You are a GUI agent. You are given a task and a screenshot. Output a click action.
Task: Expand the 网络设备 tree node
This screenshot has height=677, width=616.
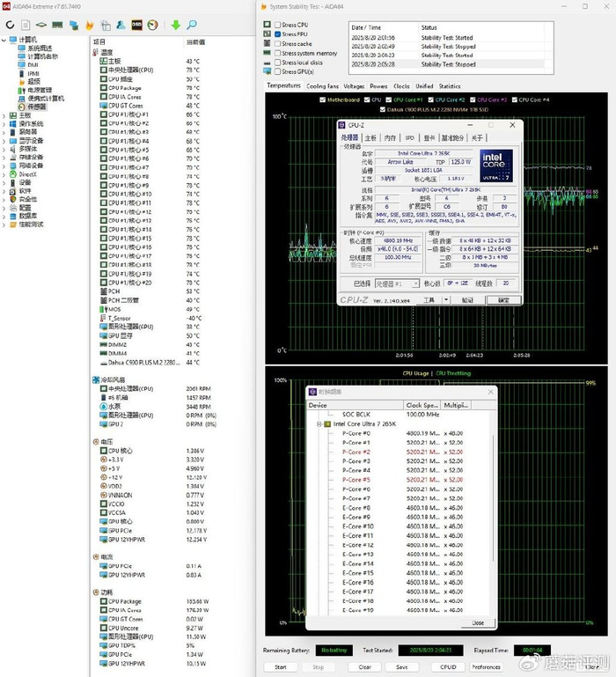point(4,166)
